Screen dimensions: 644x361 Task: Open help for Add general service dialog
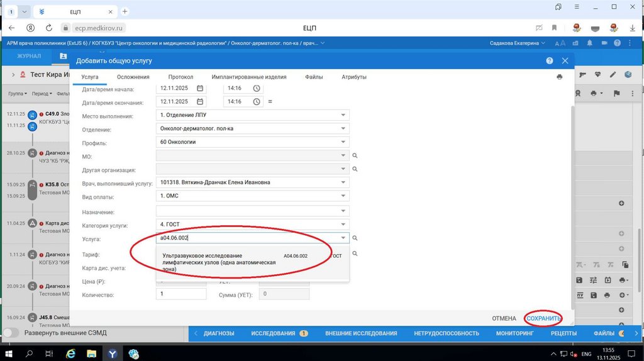click(x=549, y=61)
